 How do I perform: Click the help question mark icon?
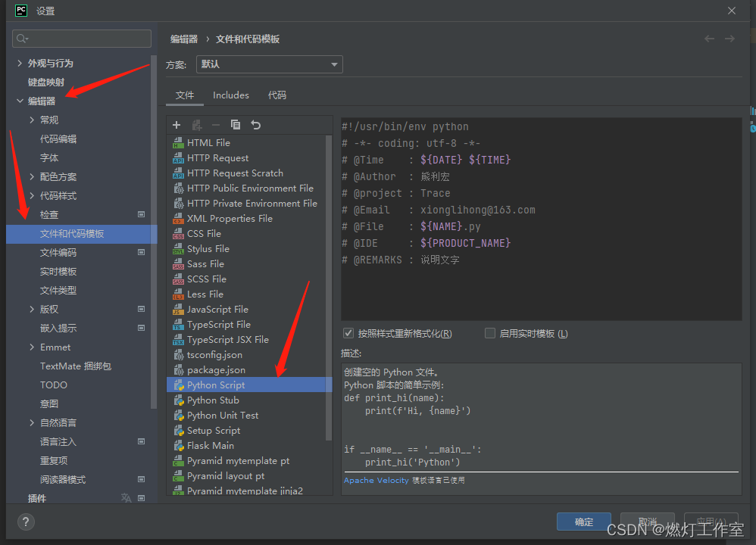[x=26, y=522]
